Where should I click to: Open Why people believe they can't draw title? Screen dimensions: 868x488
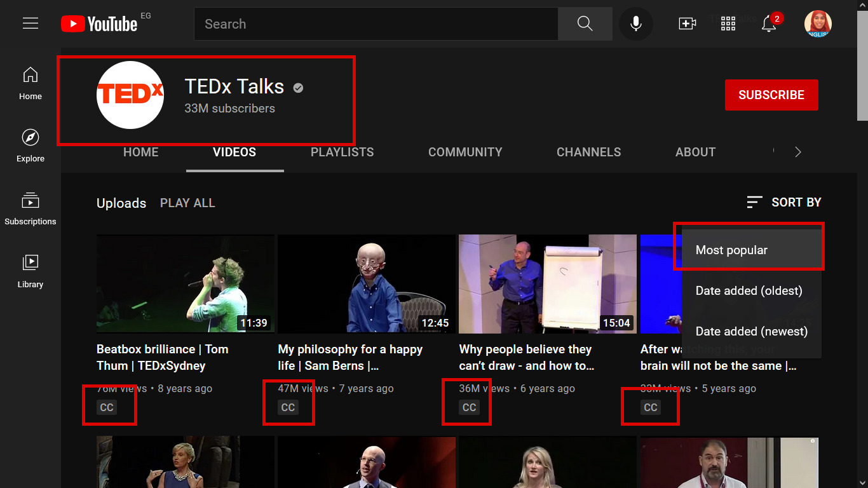tap(527, 357)
